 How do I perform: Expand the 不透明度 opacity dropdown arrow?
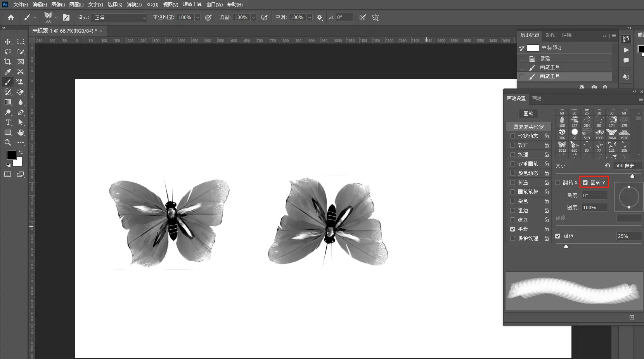[197, 17]
